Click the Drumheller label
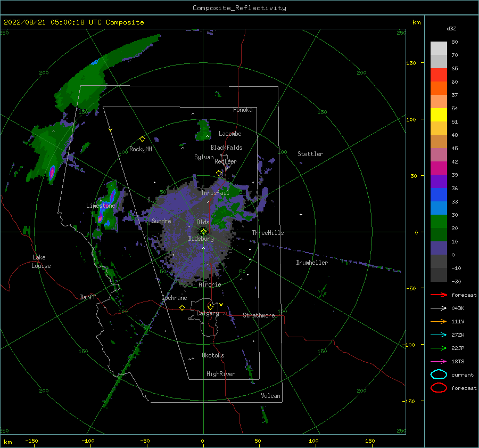This screenshot has height=448, width=479. click(x=311, y=263)
